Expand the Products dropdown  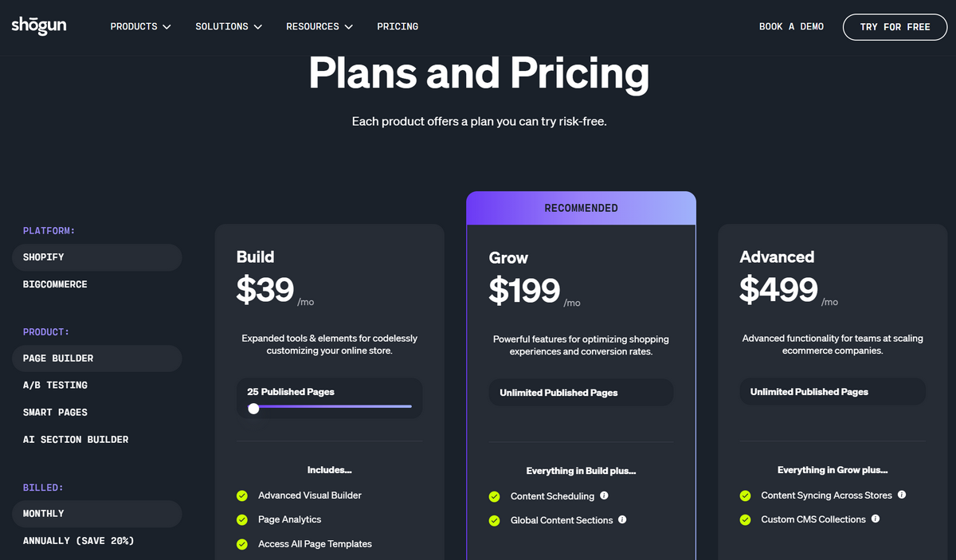pos(140,26)
